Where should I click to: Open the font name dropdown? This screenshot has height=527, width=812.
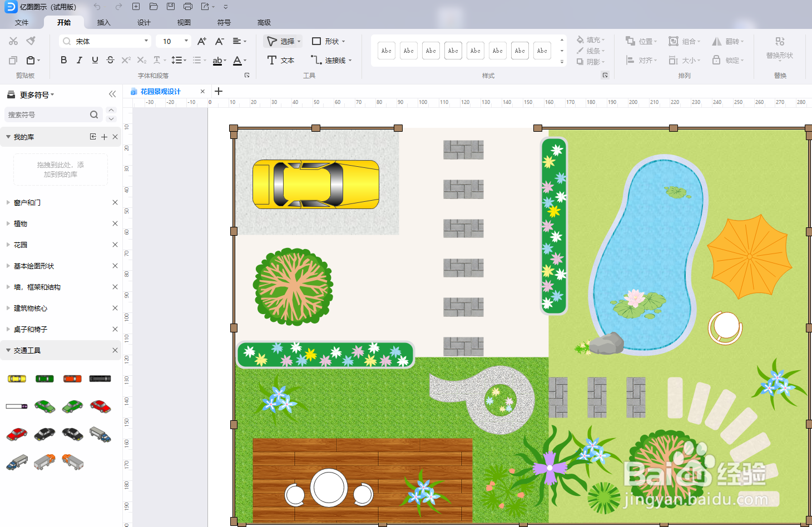pyautogui.click(x=146, y=41)
